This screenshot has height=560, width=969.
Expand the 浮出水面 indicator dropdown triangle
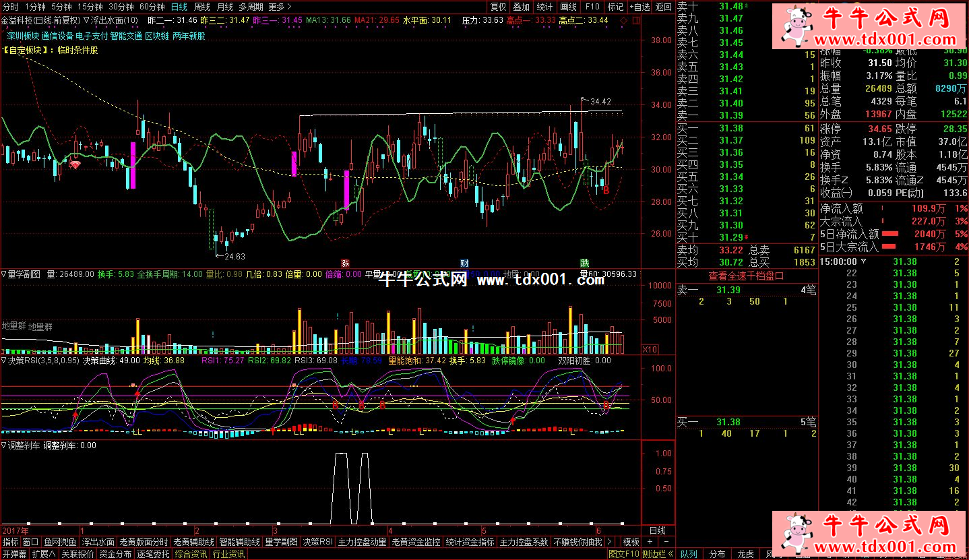(x=86, y=20)
